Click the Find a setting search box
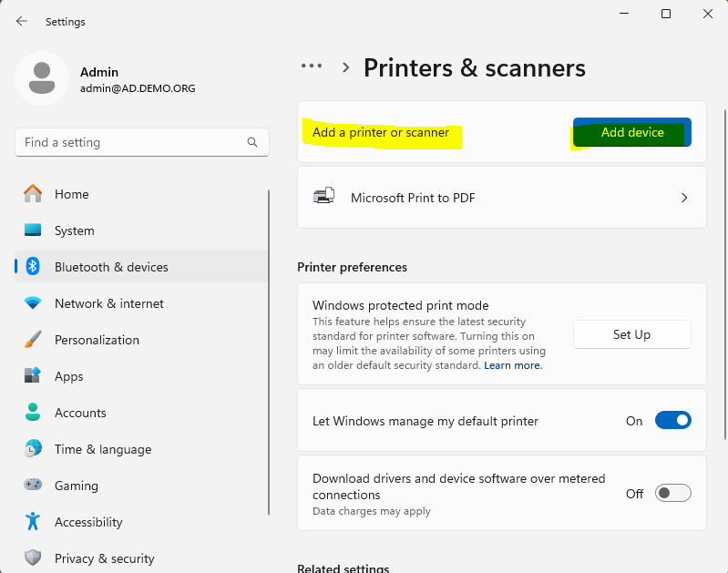 [x=142, y=142]
